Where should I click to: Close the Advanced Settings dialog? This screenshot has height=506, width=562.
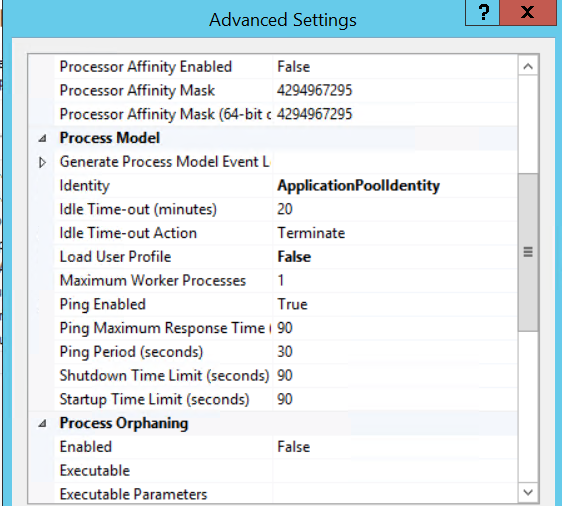pos(528,13)
